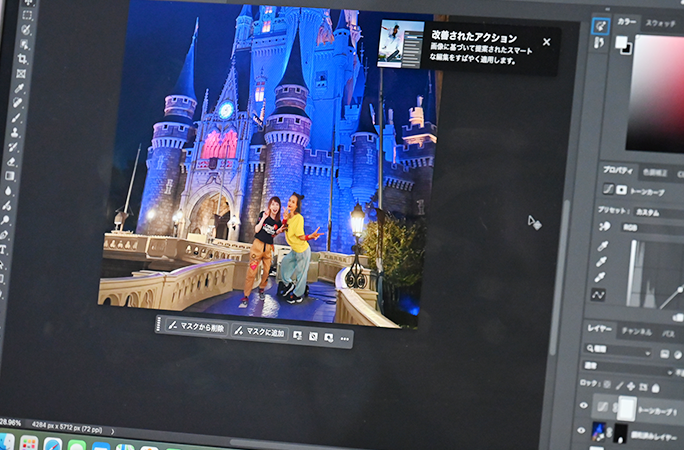Click the suggested action thumbnail preview
Screen dimensions: 684x450
click(400, 44)
